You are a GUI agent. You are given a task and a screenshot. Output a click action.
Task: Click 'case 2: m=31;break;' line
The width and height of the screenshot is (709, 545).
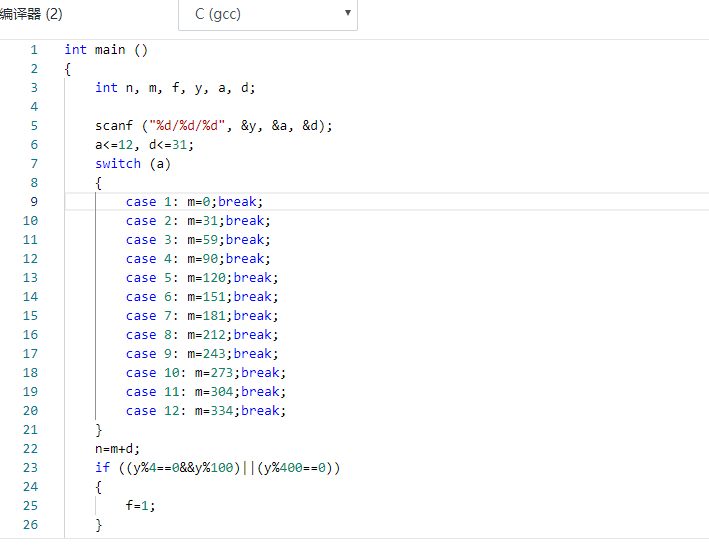pyautogui.click(x=198, y=221)
